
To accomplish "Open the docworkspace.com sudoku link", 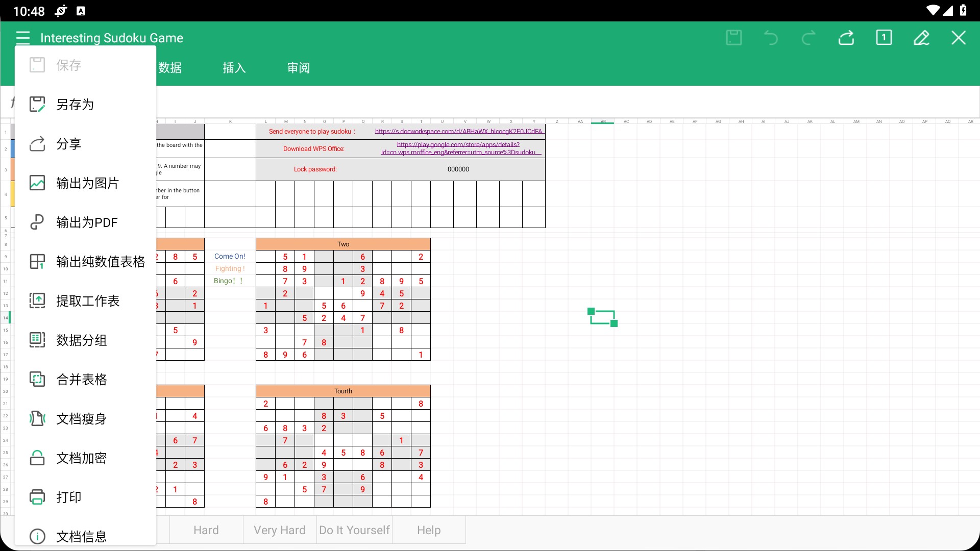I will point(458,132).
